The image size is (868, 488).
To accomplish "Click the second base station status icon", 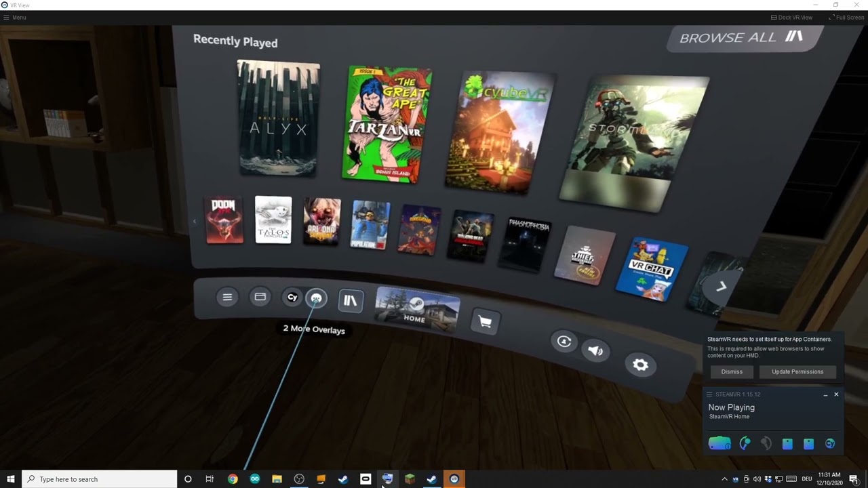I will pyautogui.click(x=808, y=444).
